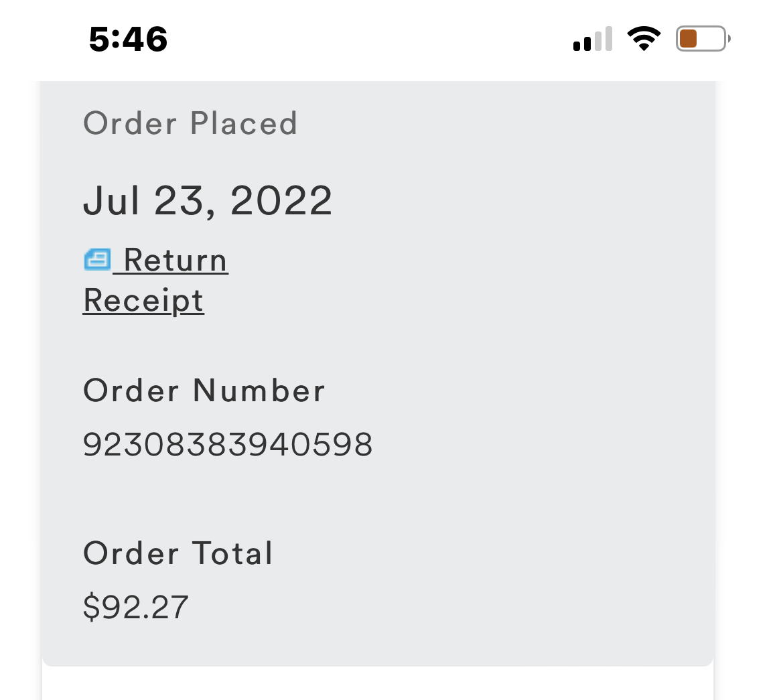
Task: Tap the Wi-Fi status icon
Action: tap(643, 39)
